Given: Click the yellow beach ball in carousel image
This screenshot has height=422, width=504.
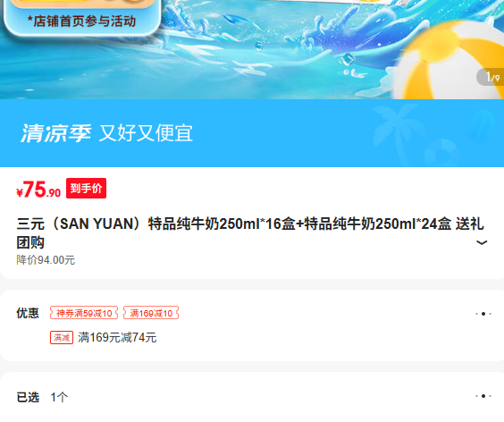Looking at the screenshot, I should (450, 61).
